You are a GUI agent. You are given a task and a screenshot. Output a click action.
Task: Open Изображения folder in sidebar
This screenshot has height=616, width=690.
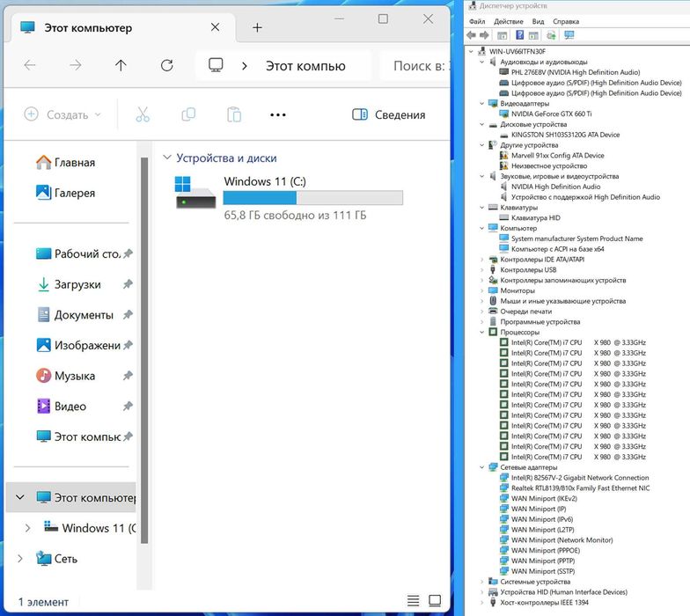click(77, 345)
